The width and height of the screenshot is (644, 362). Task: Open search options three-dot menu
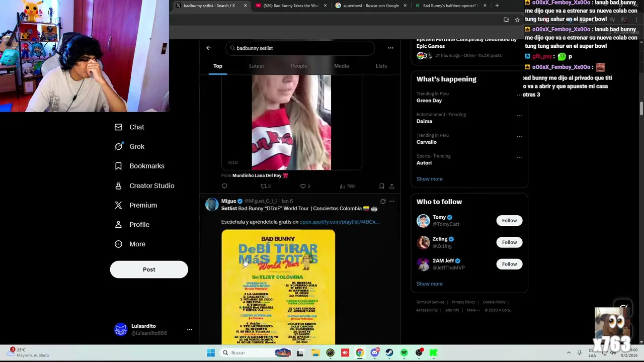[x=390, y=48]
